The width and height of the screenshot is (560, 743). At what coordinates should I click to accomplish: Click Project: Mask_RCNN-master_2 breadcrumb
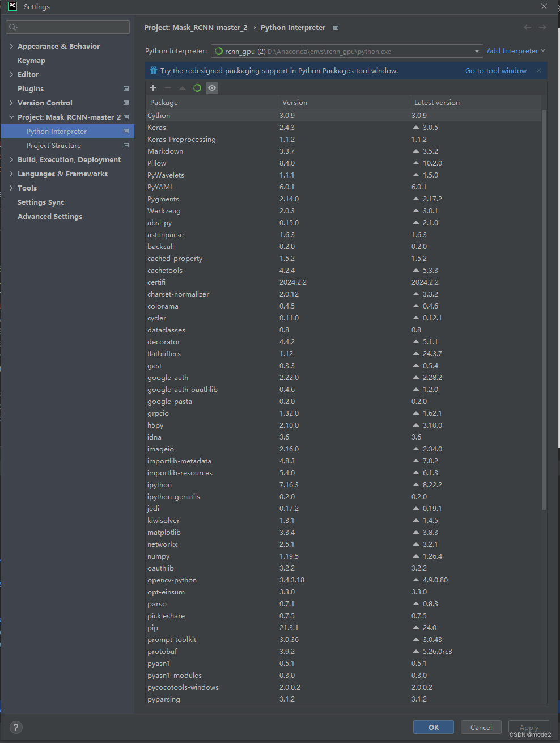click(x=196, y=27)
